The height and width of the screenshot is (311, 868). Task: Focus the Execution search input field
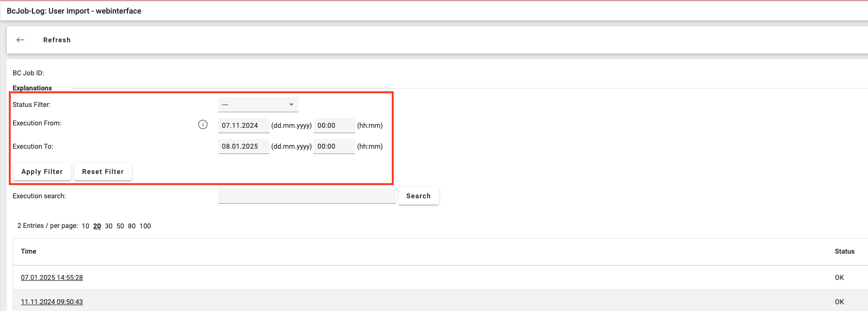click(307, 196)
